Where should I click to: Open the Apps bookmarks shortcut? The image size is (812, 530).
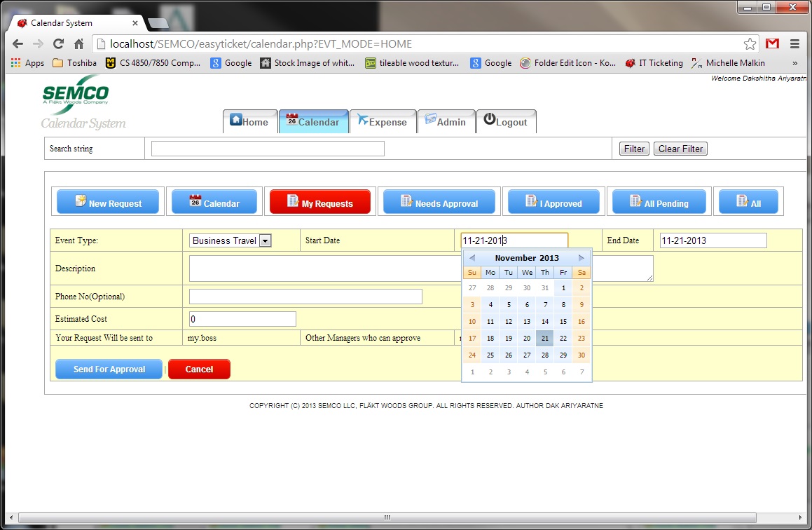[28, 63]
